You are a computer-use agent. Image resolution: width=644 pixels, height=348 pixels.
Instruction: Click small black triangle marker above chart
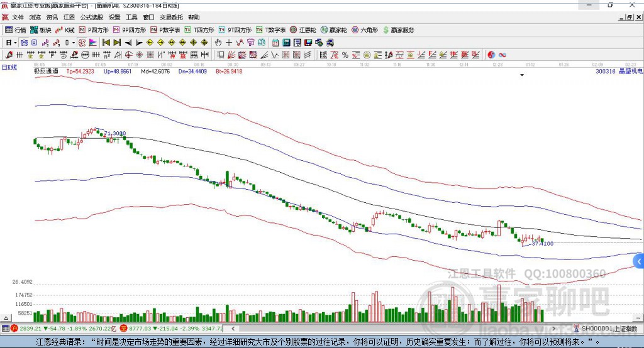(x=522, y=75)
